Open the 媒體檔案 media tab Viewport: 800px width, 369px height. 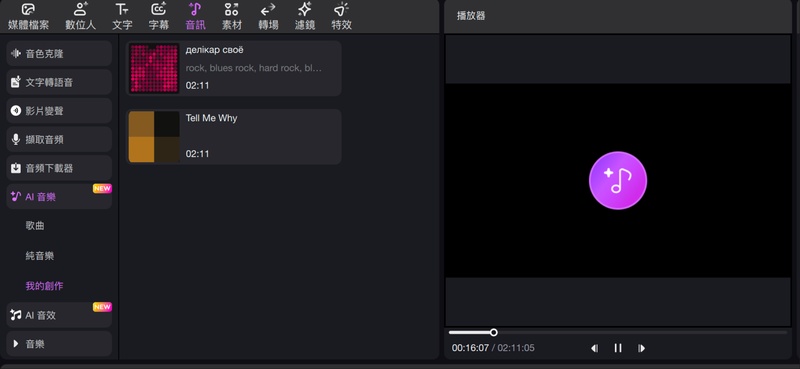click(x=29, y=16)
